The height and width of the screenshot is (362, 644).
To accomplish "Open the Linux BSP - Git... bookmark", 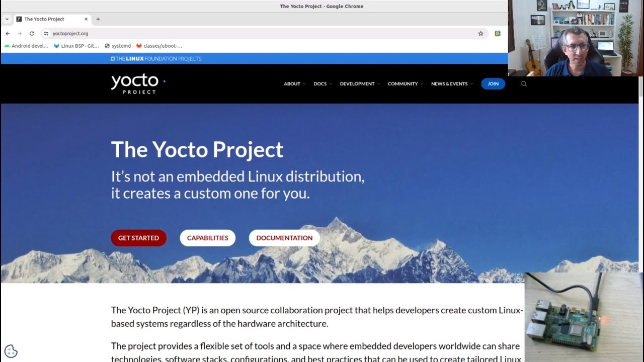I will click(76, 46).
